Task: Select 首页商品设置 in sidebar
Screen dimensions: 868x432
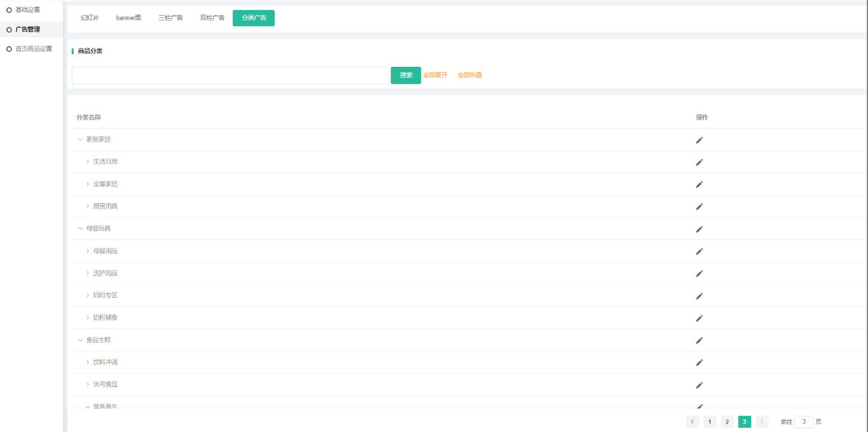Action: click(x=33, y=49)
